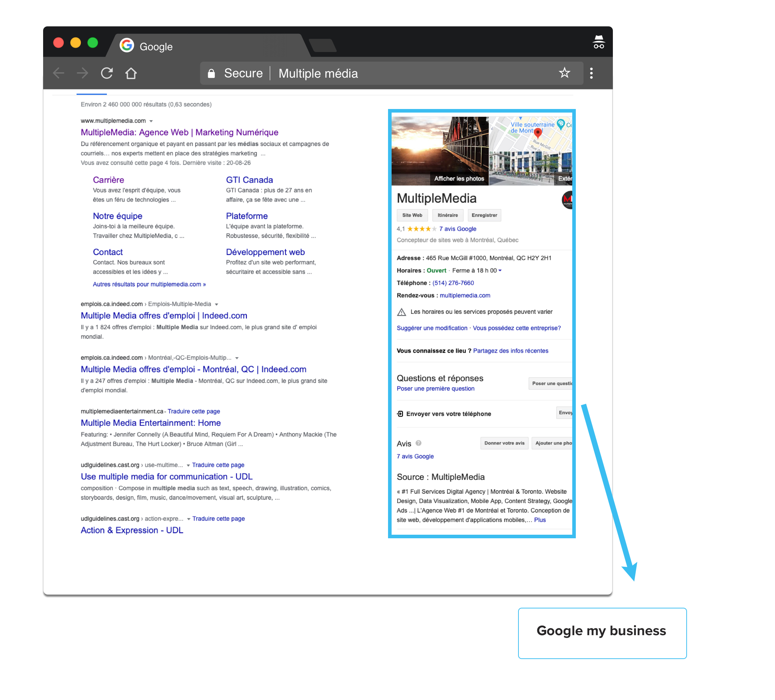This screenshot has width=775, height=700.
Task: Click the Enregistrer button
Action: (484, 215)
